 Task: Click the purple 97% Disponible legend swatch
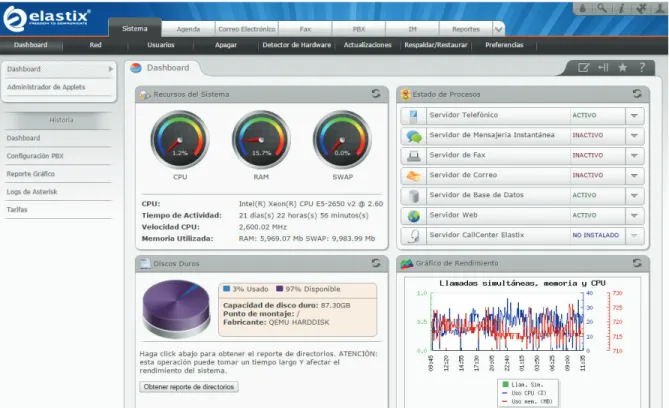[x=279, y=289]
